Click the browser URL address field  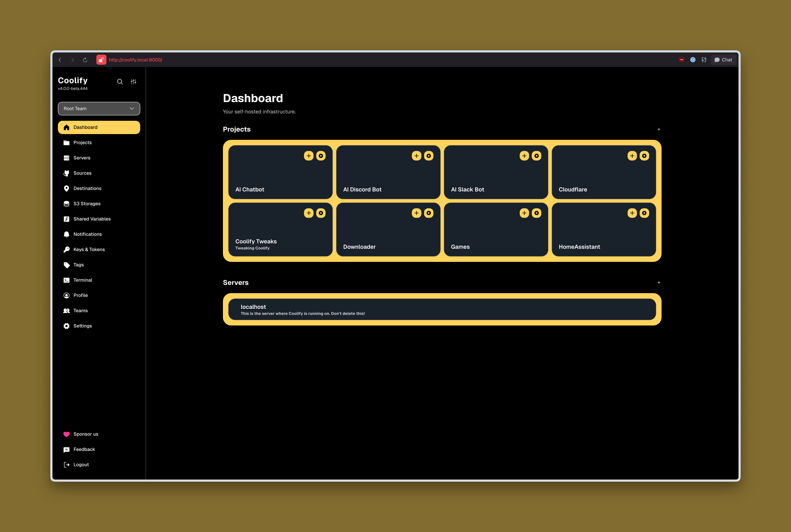tap(135, 60)
